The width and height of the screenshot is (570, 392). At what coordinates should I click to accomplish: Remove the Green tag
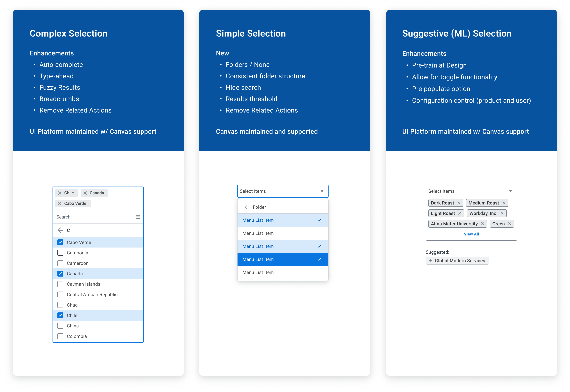tap(510, 224)
